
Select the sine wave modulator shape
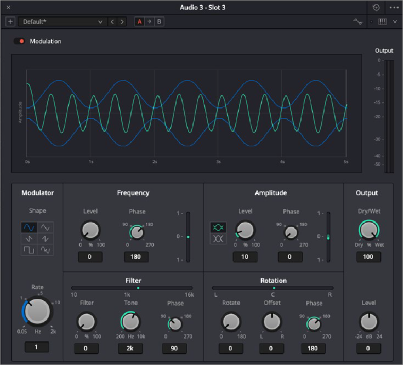coord(29,228)
